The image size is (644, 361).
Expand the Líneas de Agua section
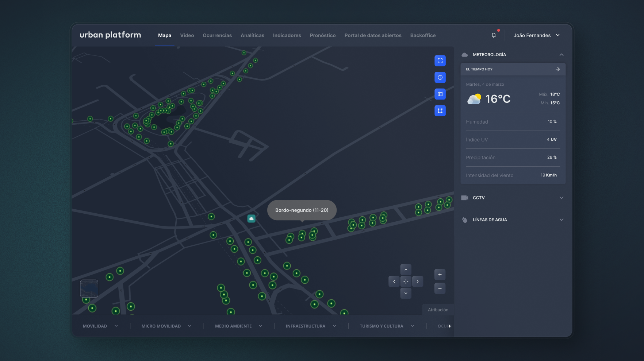click(561, 220)
